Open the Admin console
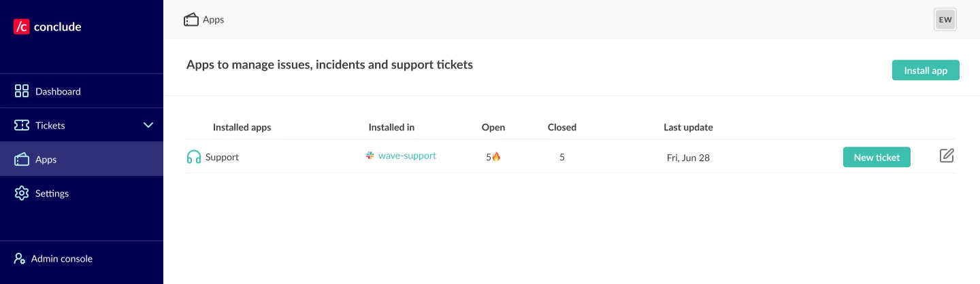Screen dimensions: 980x284 click(x=61, y=259)
